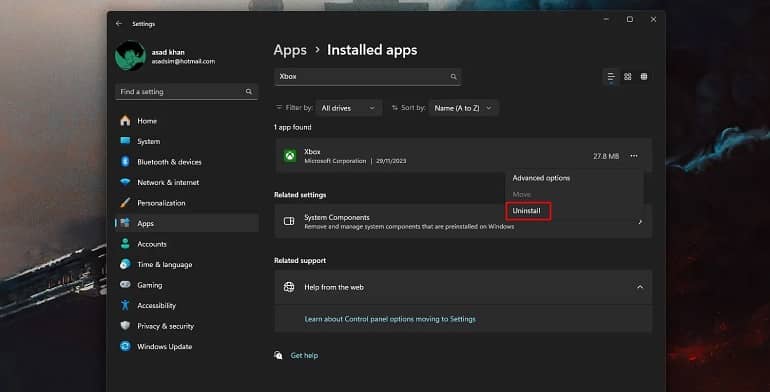
Task: Open the Gaming controller icon
Action: pyautogui.click(x=125, y=285)
